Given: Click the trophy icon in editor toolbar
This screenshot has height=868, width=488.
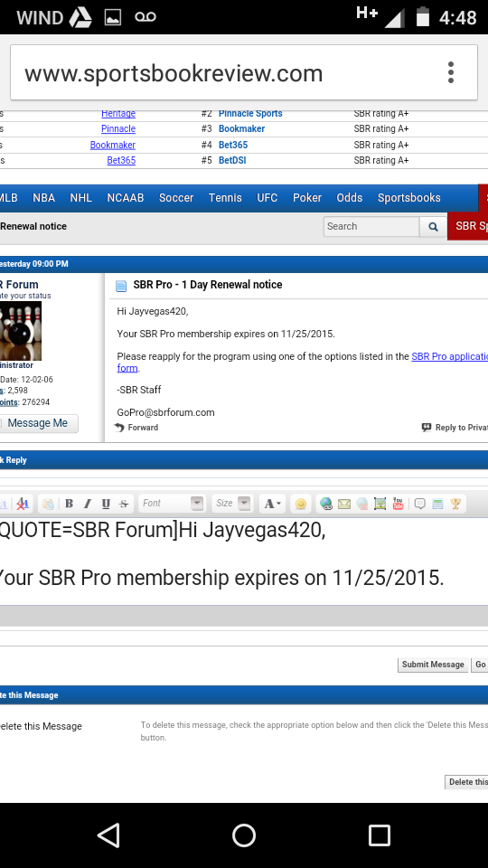Looking at the screenshot, I should (455, 504).
